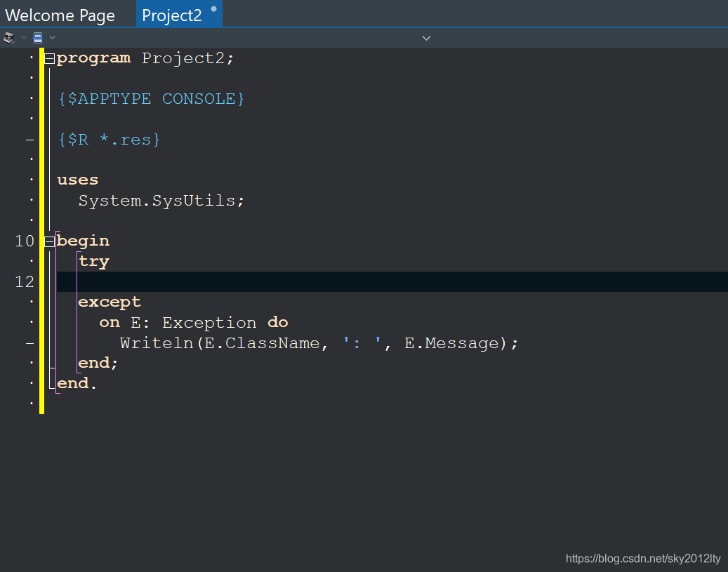Click the blue editor toolbar icon
Viewport: 728px width, 572px height.
point(37,36)
